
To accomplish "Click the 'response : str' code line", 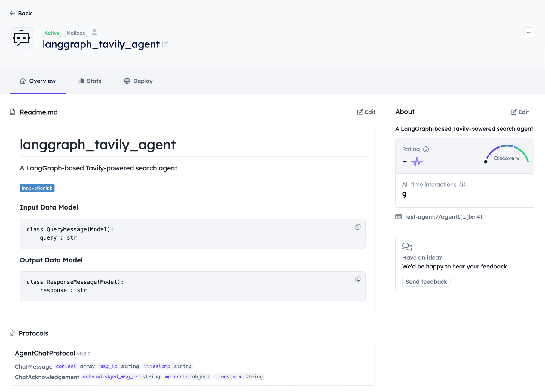I will pyautogui.click(x=63, y=290).
